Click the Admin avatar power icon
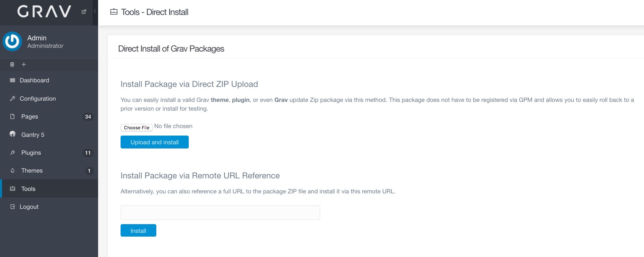The height and width of the screenshot is (257, 644). [12, 42]
